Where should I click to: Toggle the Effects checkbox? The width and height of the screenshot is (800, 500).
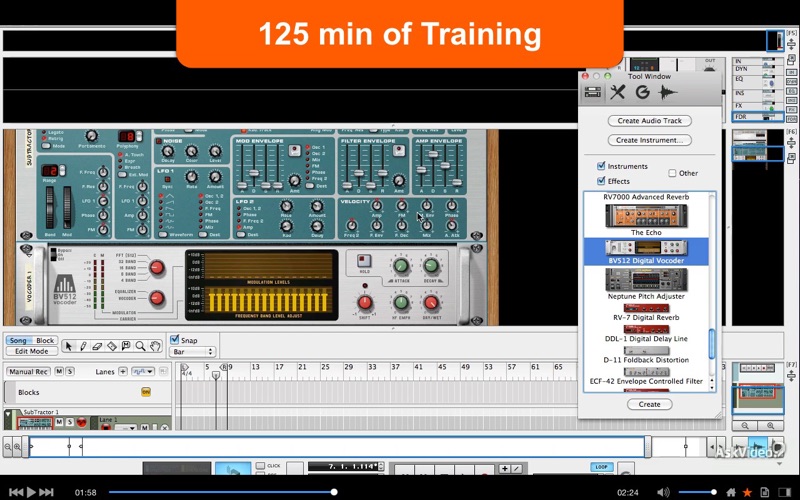point(601,181)
